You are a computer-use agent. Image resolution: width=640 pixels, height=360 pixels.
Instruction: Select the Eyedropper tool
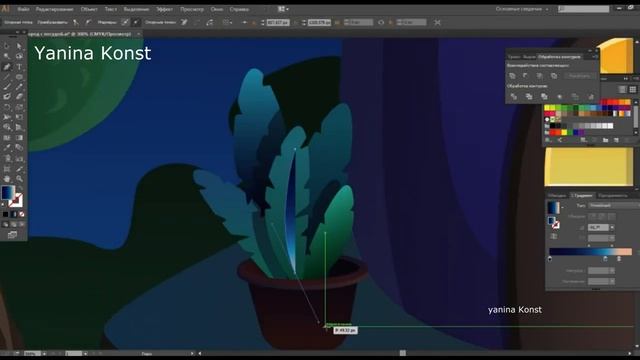point(7,148)
